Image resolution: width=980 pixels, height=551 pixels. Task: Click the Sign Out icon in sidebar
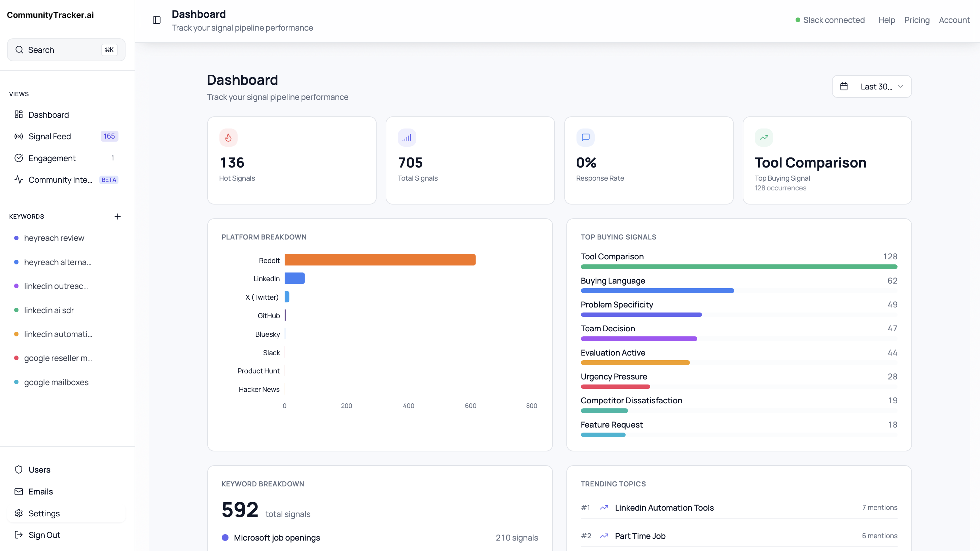(19, 535)
